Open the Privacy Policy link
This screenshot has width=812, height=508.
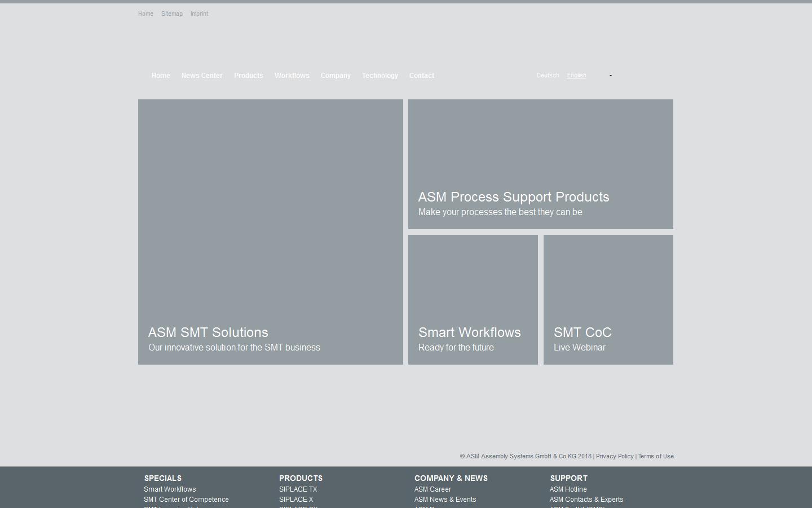[x=614, y=457]
